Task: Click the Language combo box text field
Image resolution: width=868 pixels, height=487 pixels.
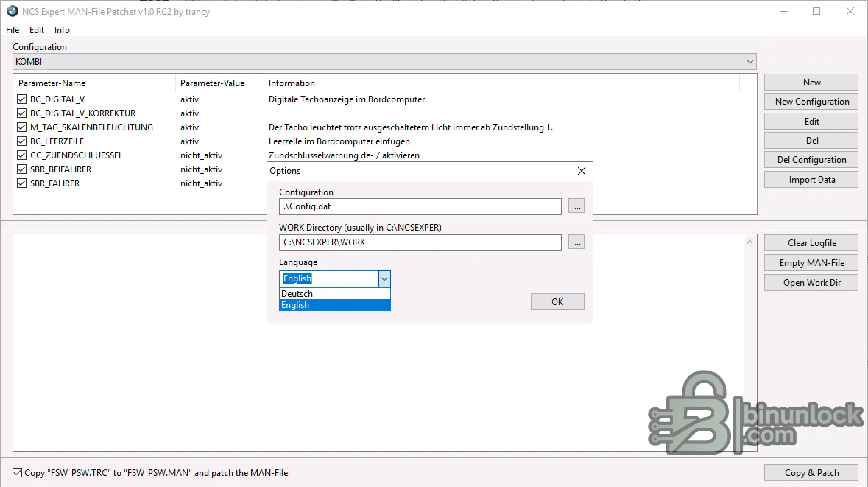Action: (x=329, y=279)
